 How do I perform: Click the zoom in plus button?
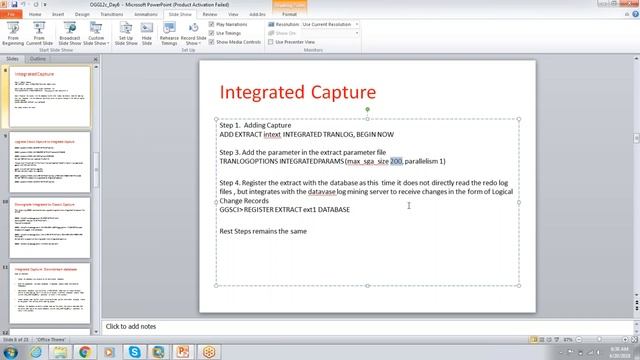click(x=625, y=340)
